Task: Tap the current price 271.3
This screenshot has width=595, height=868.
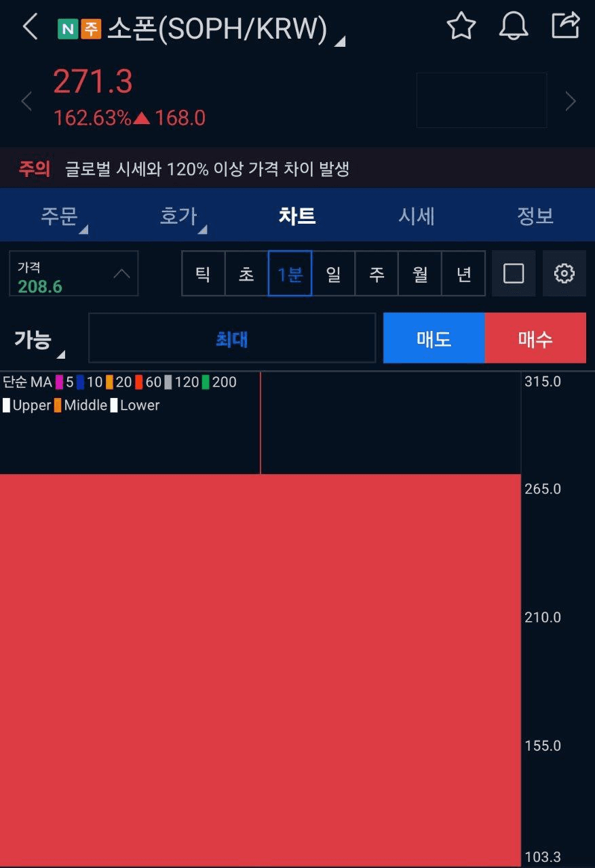Action: 93,82
